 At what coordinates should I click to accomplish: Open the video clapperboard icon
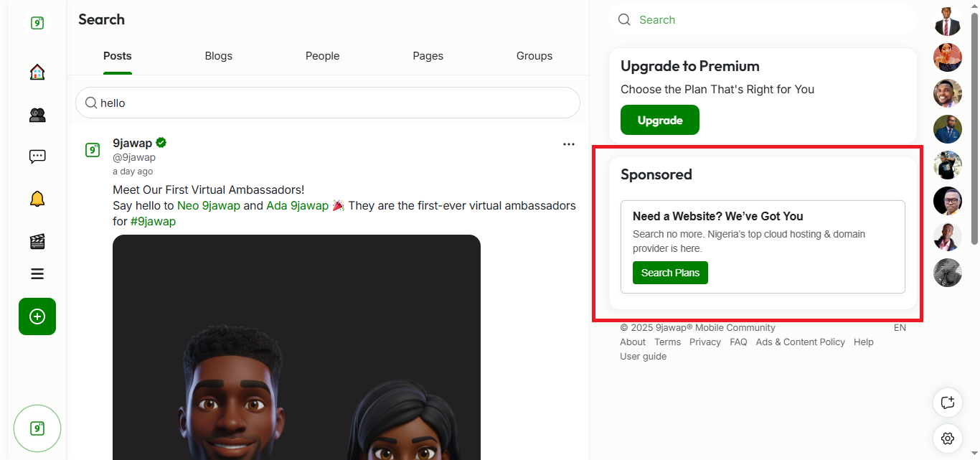(37, 241)
